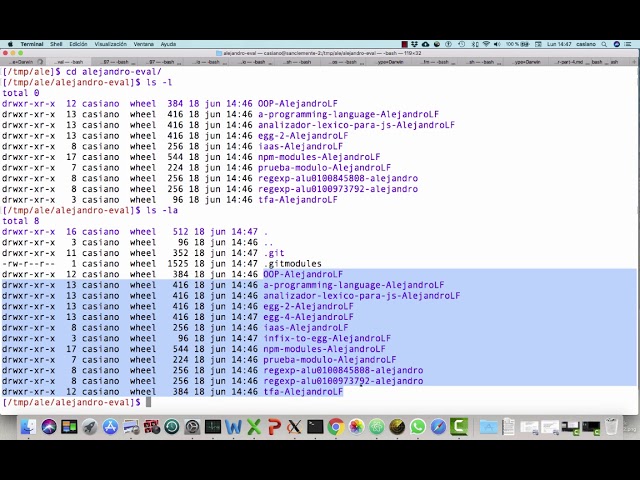Open Mission Control in the Dock
The image size is (640, 480).
pos(69,427)
